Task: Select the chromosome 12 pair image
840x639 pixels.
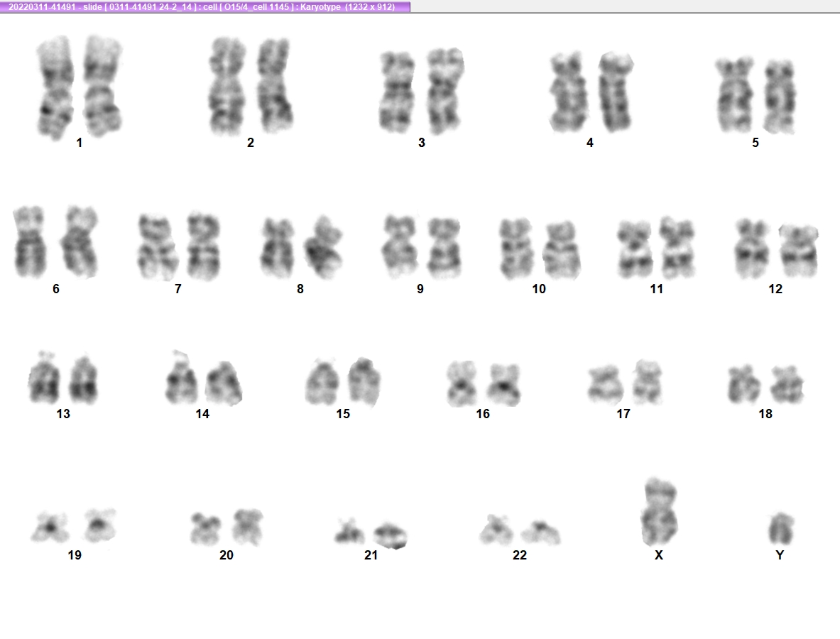Action: [777, 248]
